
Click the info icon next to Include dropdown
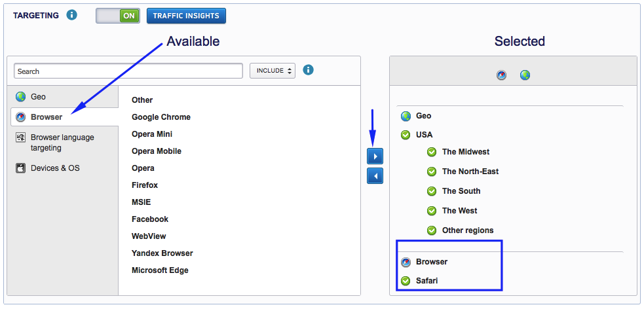309,70
